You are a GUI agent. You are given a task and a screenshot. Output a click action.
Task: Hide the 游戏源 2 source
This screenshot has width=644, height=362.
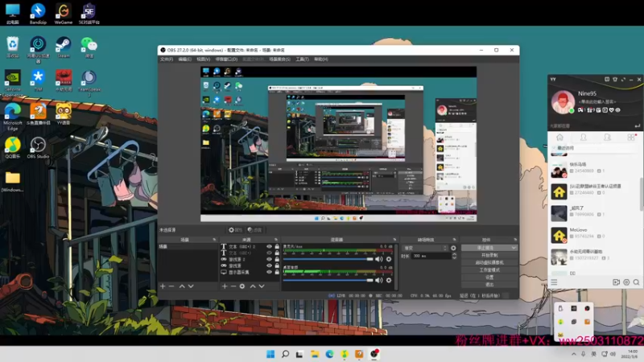point(269,259)
